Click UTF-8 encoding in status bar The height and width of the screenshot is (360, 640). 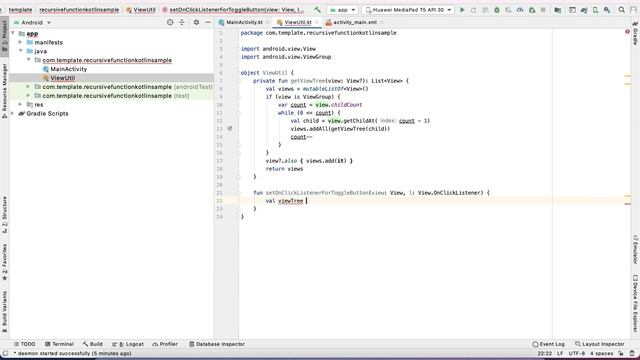(x=577, y=353)
